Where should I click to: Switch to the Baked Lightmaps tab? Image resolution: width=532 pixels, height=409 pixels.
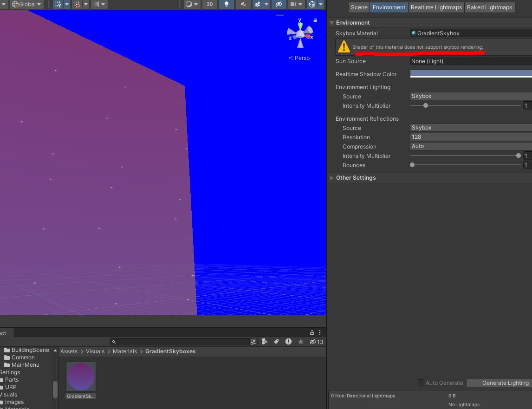pos(490,7)
